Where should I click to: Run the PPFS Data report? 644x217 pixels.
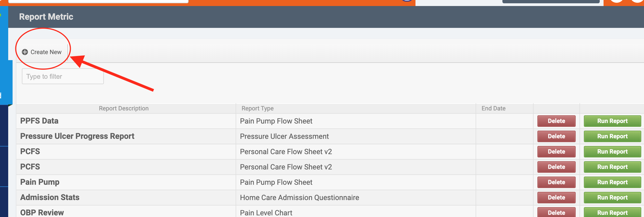pyautogui.click(x=612, y=121)
